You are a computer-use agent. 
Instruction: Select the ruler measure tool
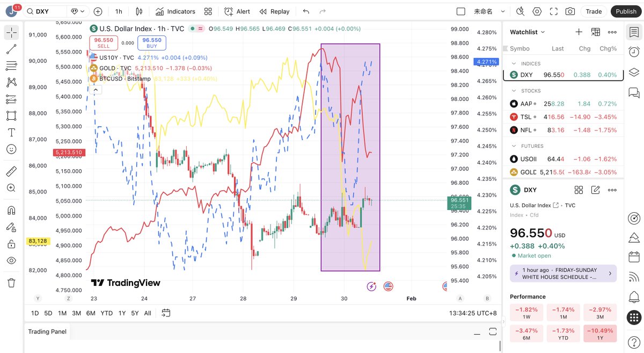click(11, 171)
